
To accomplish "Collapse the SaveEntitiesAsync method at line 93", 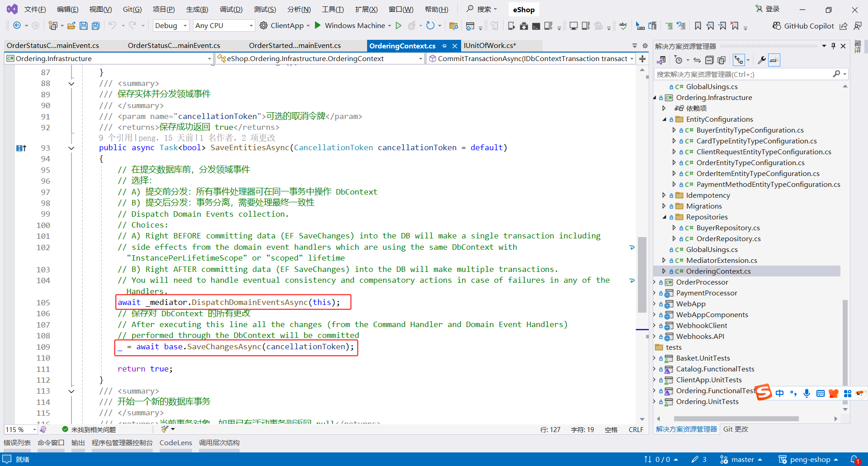I will pos(71,148).
